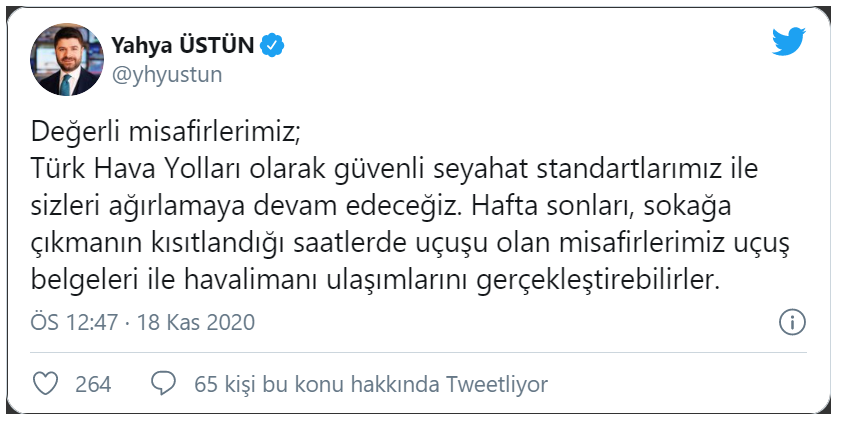
Task: Click the Twitter bird logo
Action: (790, 41)
